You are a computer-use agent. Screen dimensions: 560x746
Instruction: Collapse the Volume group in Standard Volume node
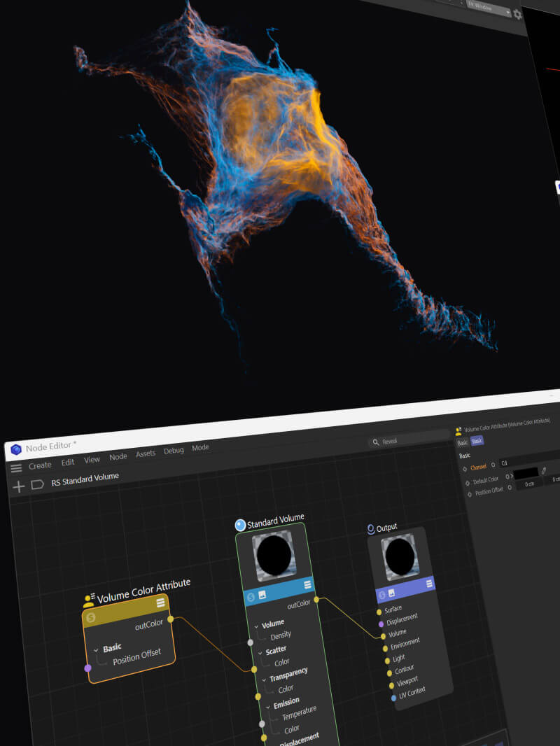click(256, 626)
